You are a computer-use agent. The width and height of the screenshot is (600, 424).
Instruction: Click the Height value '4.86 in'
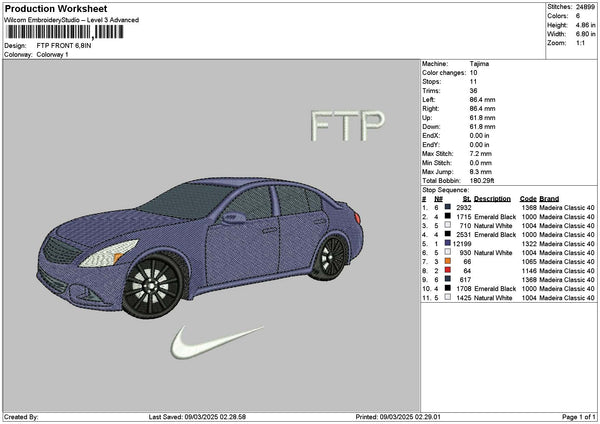(585, 25)
